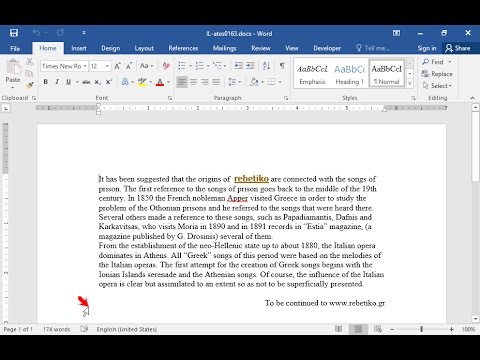Click the Share button
This screenshot has height=360, width=480.
(x=458, y=48)
